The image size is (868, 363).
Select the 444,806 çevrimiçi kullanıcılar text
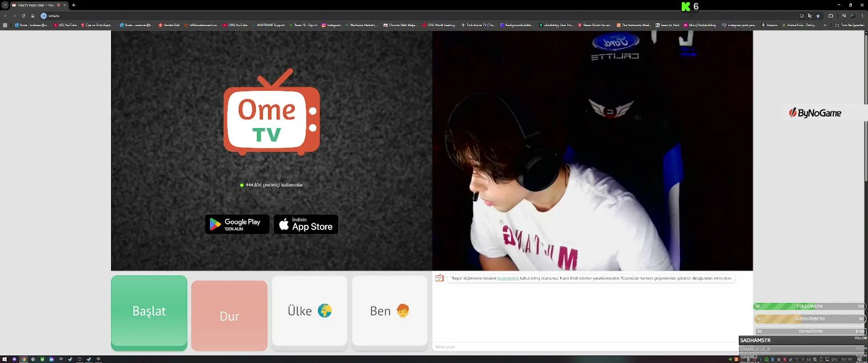pos(274,185)
